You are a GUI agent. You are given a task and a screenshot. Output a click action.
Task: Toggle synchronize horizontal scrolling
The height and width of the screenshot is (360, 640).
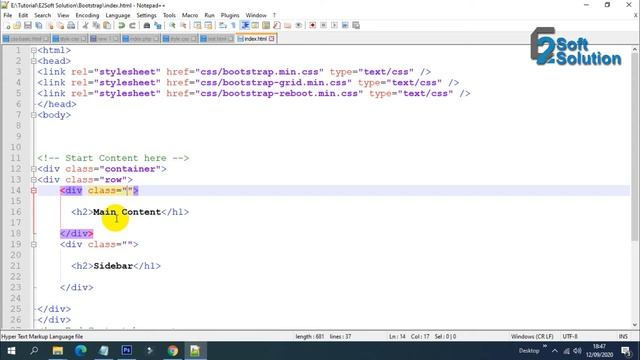(x=208, y=25)
